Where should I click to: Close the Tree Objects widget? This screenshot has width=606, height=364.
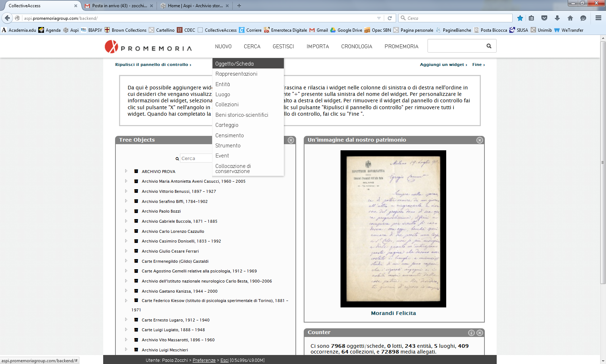[291, 140]
